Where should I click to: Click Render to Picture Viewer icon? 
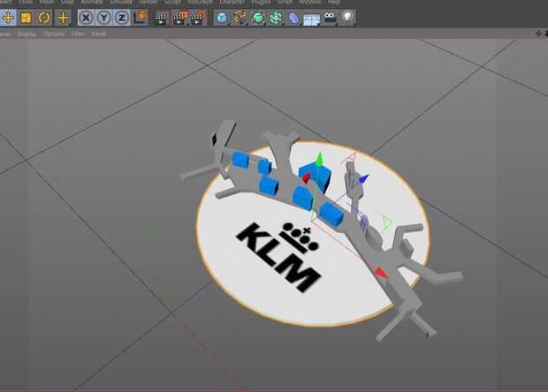pyautogui.click(x=180, y=18)
